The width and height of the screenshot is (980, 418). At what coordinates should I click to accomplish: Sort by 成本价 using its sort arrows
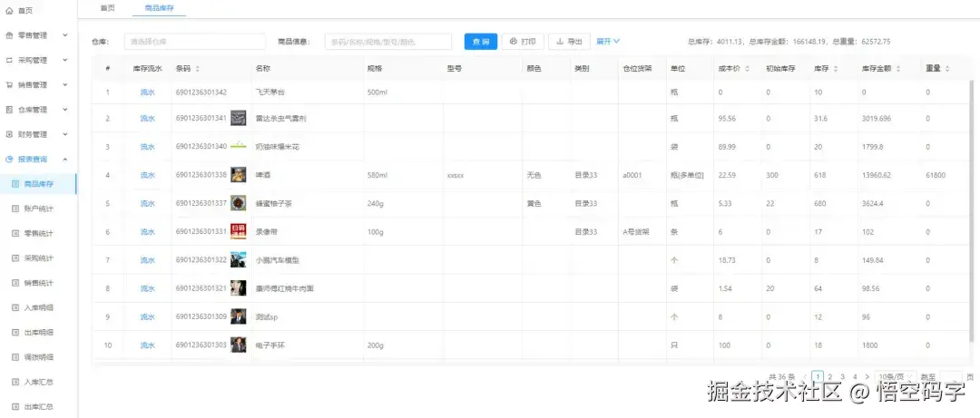coord(747,69)
